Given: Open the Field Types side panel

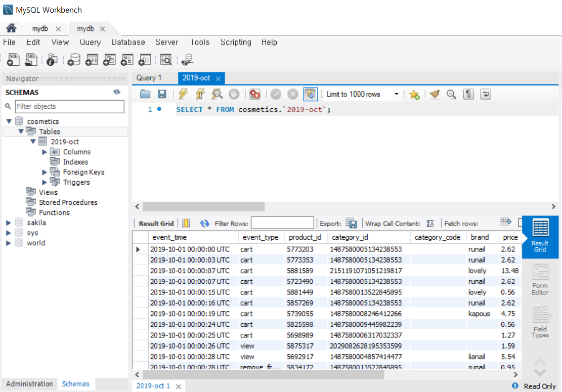Looking at the screenshot, I should [540, 322].
